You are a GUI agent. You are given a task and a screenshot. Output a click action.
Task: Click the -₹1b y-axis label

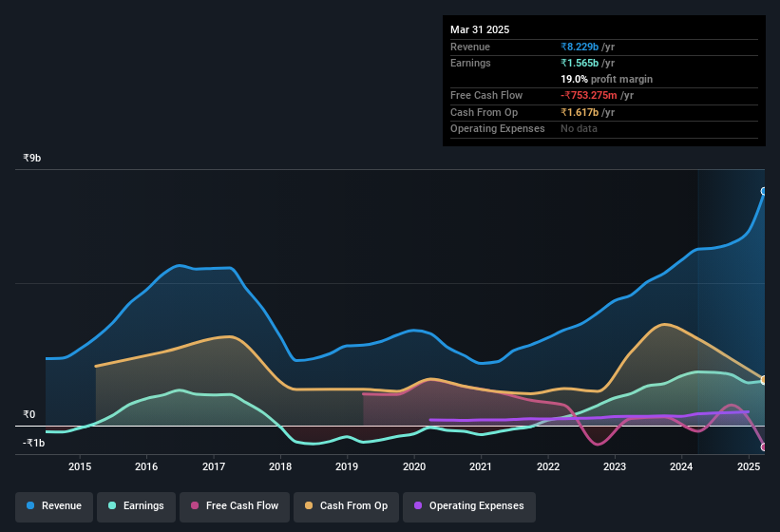[33, 443]
